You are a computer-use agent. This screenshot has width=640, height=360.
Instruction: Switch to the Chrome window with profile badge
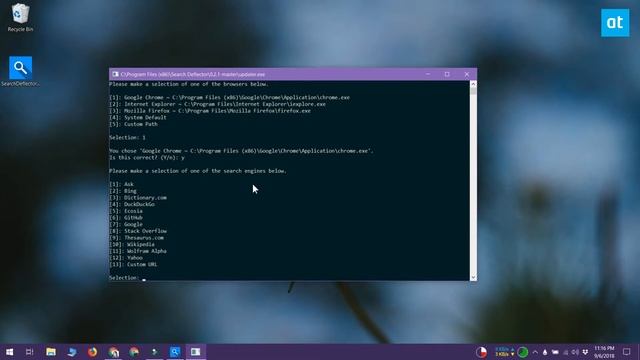tap(113, 352)
